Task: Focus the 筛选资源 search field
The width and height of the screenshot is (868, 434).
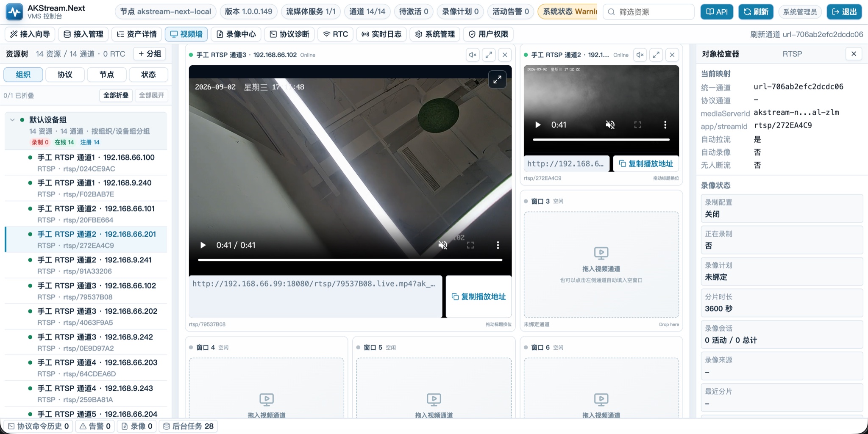Action: (648, 12)
